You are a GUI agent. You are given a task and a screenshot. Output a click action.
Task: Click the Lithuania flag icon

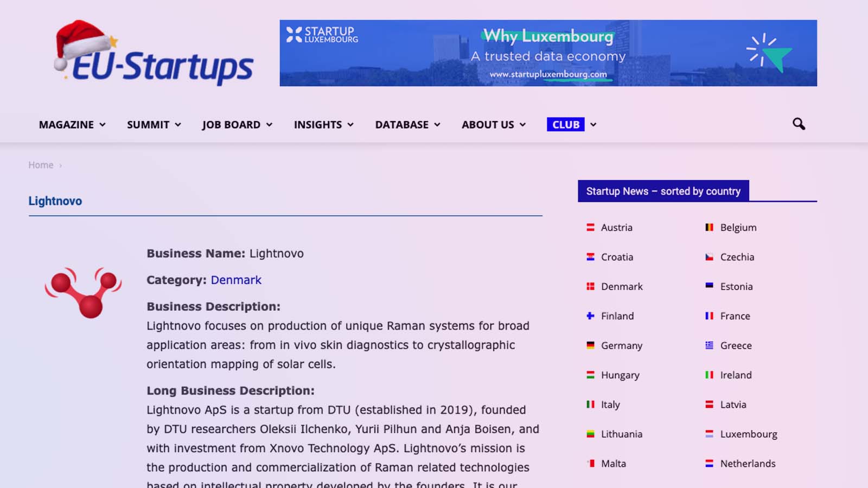click(x=590, y=434)
